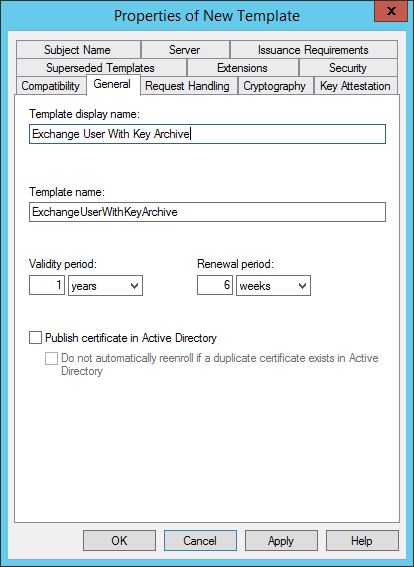This screenshot has width=414, height=567.
Task: Open the Security tab
Action: coord(348,68)
